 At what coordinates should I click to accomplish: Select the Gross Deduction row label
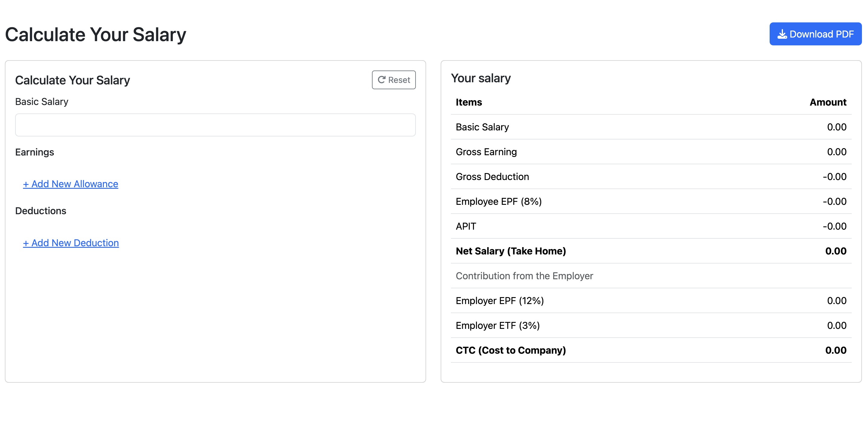tap(492, 176)
